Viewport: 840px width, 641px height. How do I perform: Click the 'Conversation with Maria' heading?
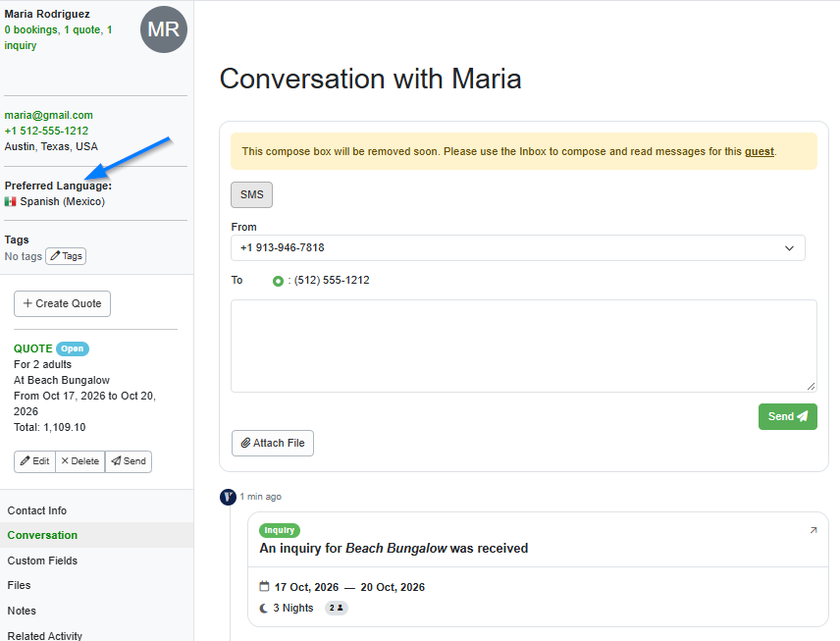pos(370,80)
